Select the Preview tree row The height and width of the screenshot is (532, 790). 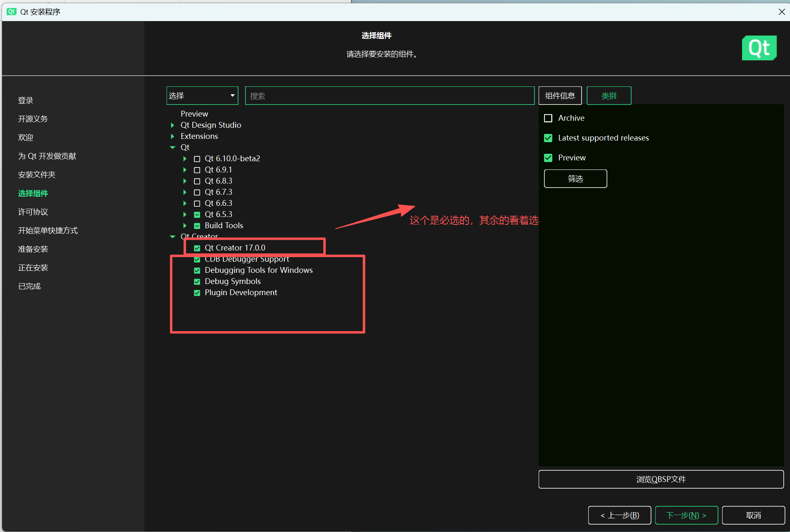coord(194,114)
